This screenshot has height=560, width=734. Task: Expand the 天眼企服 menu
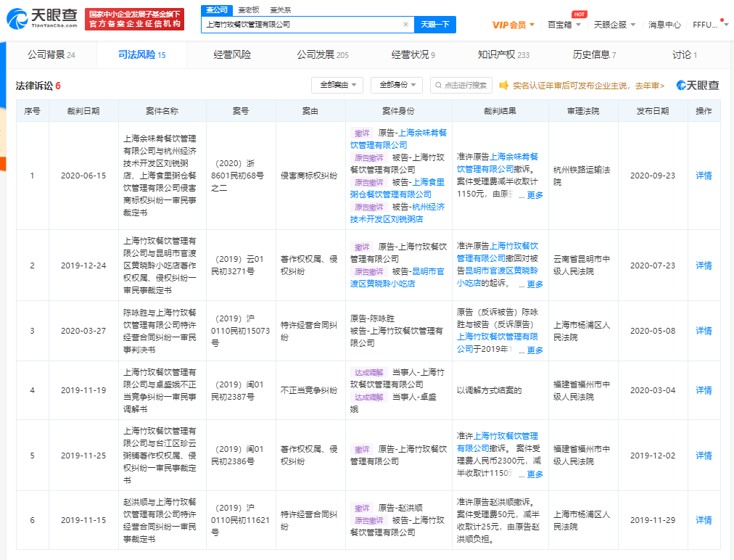coord(614,25)
